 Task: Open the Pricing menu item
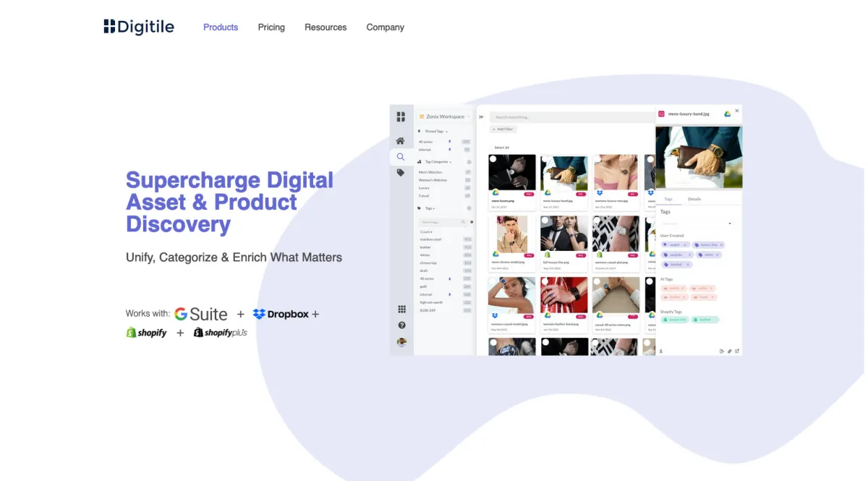tap(271, 27)
